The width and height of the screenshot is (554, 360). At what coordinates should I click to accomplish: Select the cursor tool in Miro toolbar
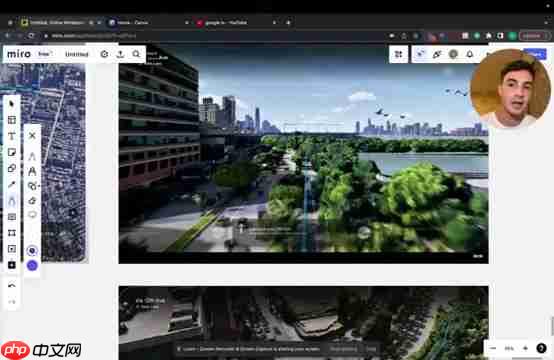click(x=12, y=104)
